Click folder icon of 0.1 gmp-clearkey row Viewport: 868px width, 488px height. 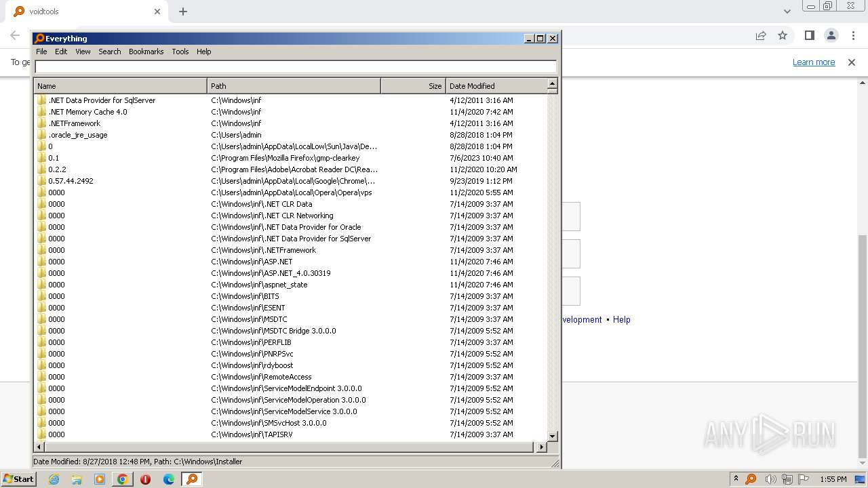tap(41, 158)
